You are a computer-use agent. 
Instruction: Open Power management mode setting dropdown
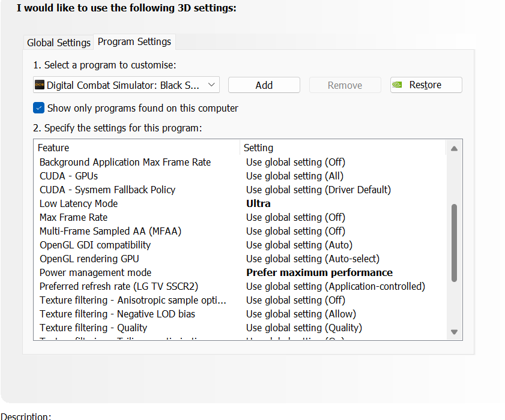point(319,272)
